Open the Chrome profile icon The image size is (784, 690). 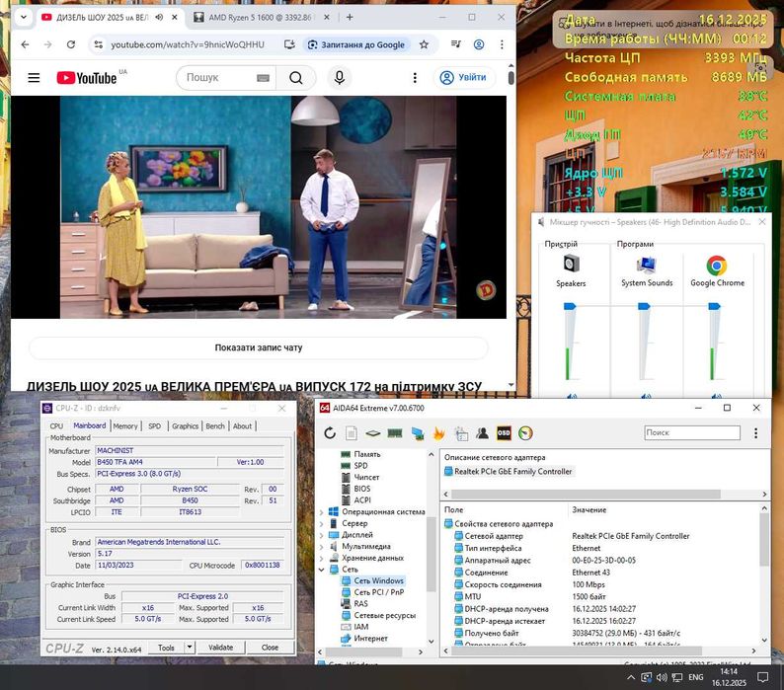(x=479, y=44)
